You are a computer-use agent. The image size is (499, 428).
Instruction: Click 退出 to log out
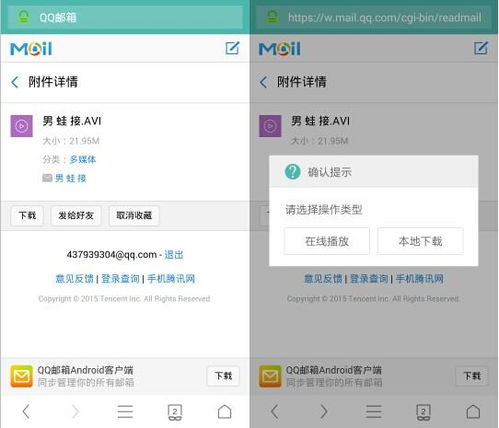(174, 255)
